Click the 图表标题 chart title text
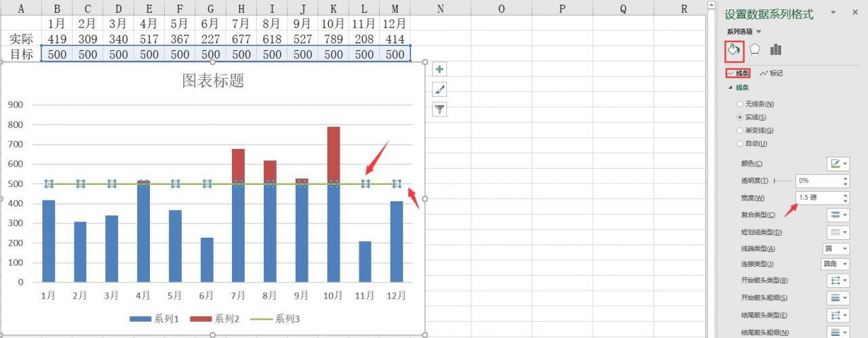The image size is (868, 338). pyautogui.click(x=213, y=81)
